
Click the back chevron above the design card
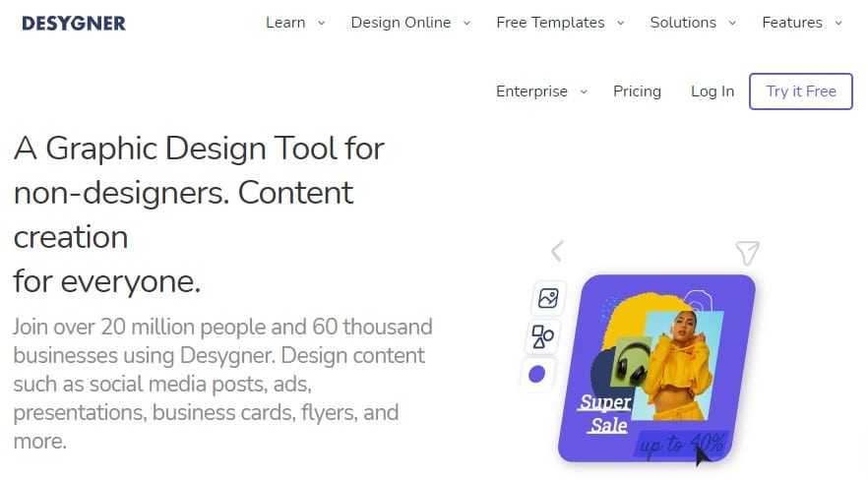point(557,251)
